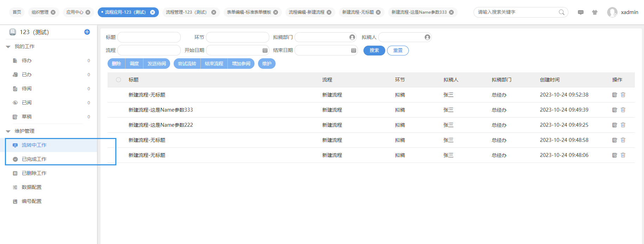Click the search magnifier icon in header
Viewport: 644px width, 244px height.
(x=561, y=12)
